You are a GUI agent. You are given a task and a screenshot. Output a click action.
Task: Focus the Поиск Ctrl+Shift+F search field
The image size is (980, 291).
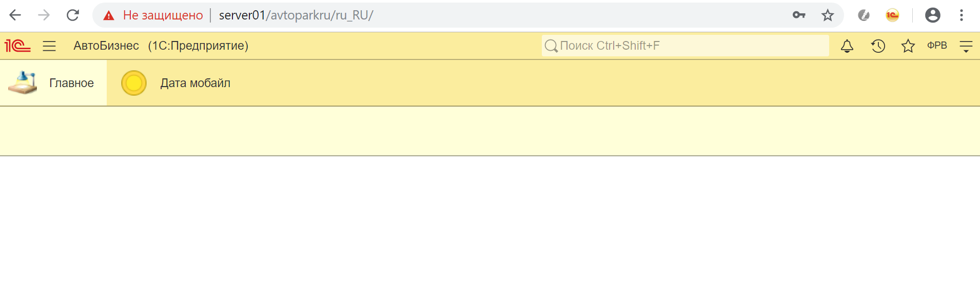click(685, 46)
